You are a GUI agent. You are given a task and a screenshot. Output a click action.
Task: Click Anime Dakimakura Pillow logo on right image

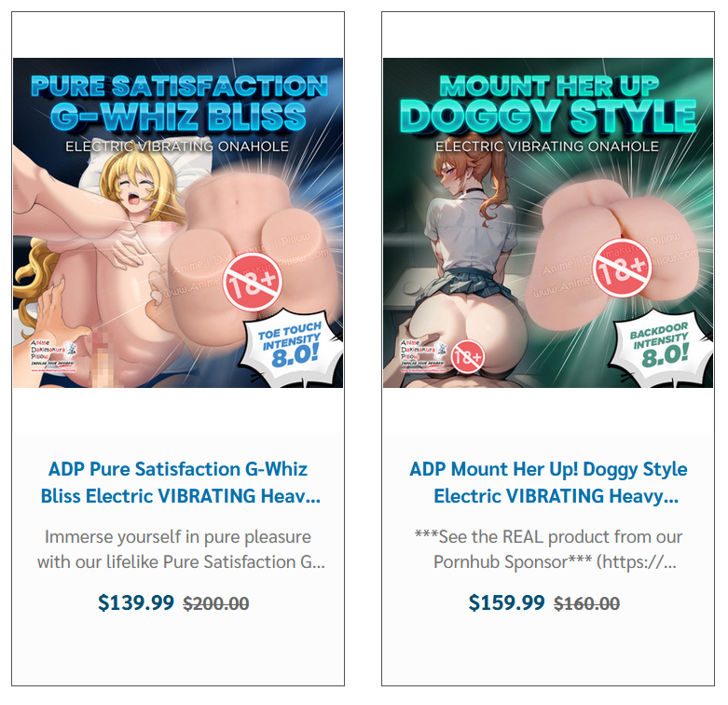click(423, 355)
